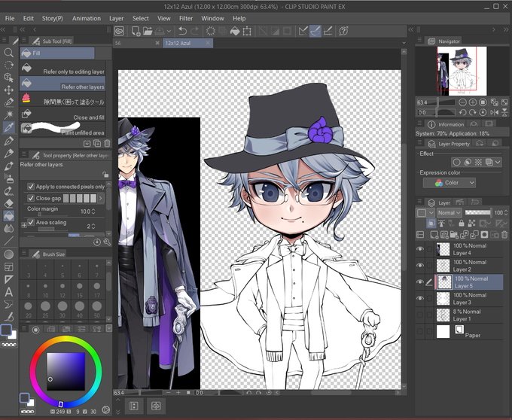
Task: Select the Frame border tool
Action: point(9,266)
